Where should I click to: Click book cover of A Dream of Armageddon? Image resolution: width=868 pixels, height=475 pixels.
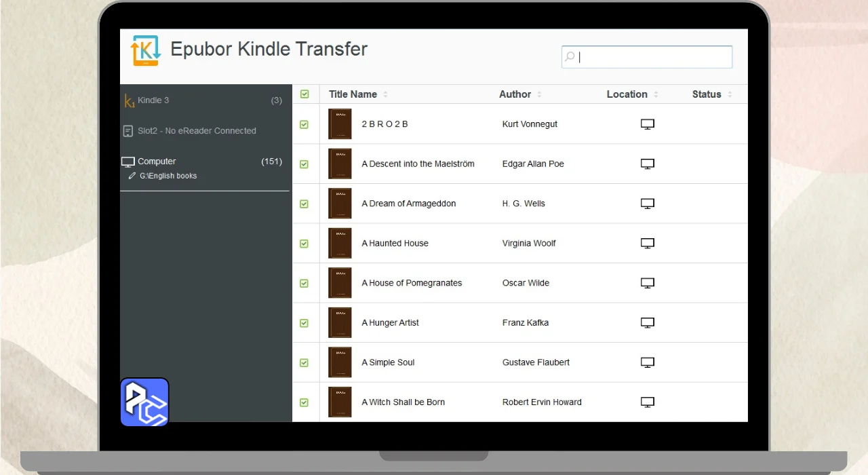coord(340,204)
